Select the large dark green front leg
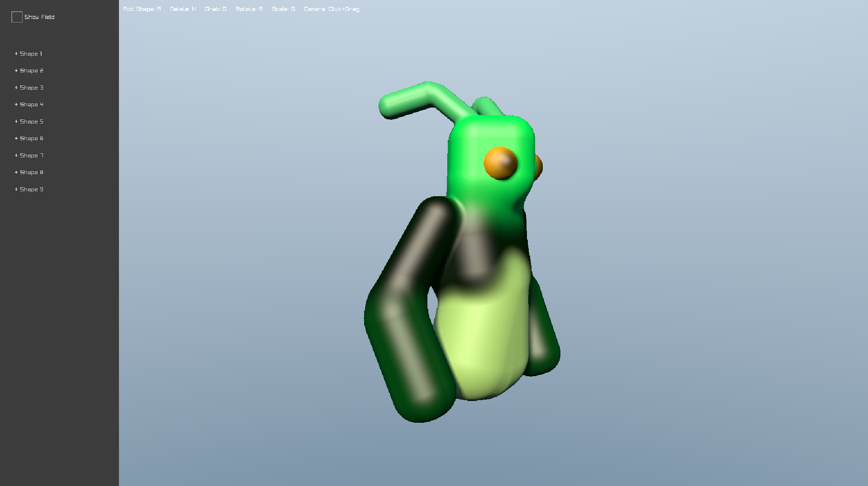Screen dimensions: 868x486 409,312
